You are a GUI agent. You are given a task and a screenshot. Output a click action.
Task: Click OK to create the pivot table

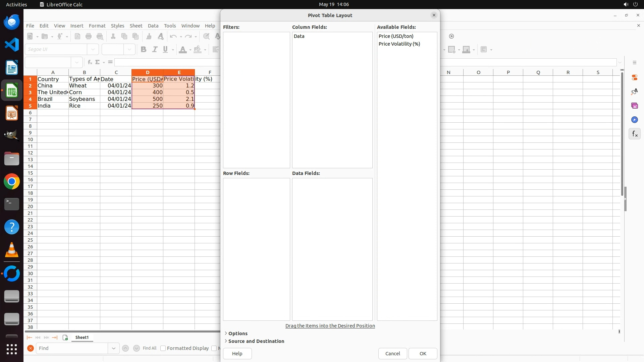(x=423, y=354)
